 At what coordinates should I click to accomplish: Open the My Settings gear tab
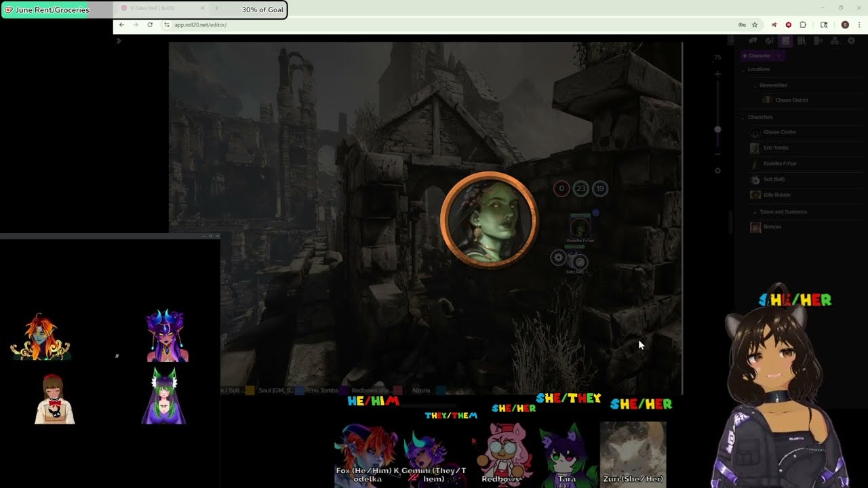click(x=851, y=41)
